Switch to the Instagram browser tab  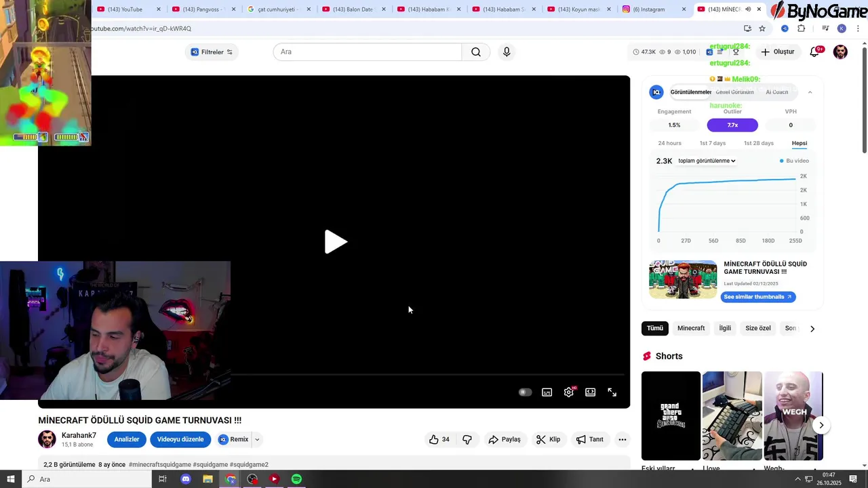coord(648,9)
